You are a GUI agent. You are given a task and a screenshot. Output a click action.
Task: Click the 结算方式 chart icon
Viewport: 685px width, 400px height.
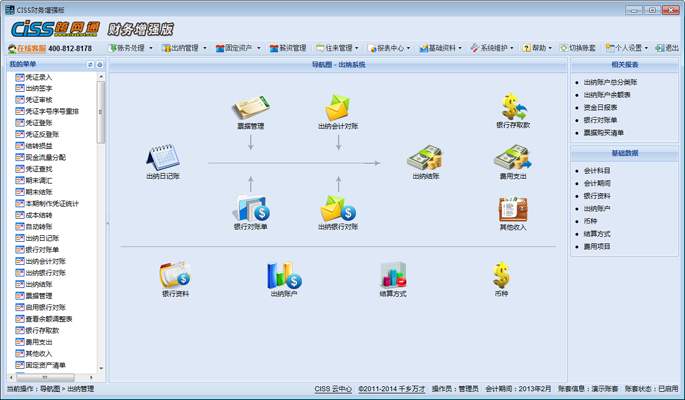point(393,276)
